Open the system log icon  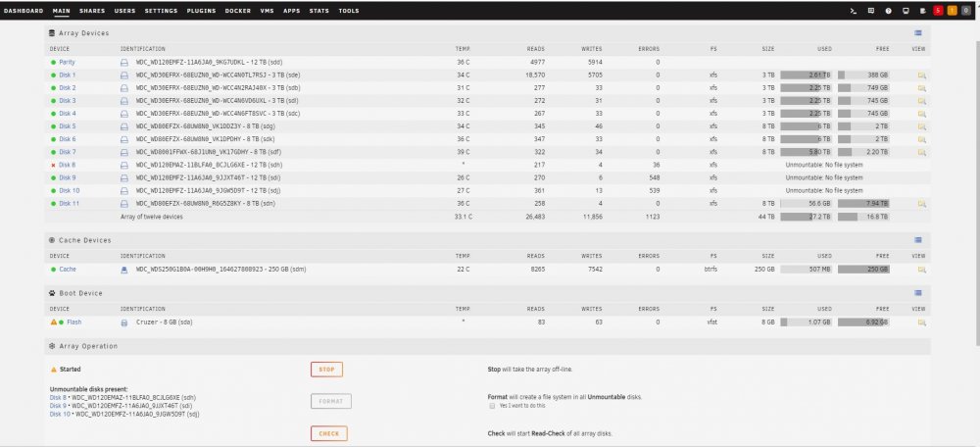(922, 11)
